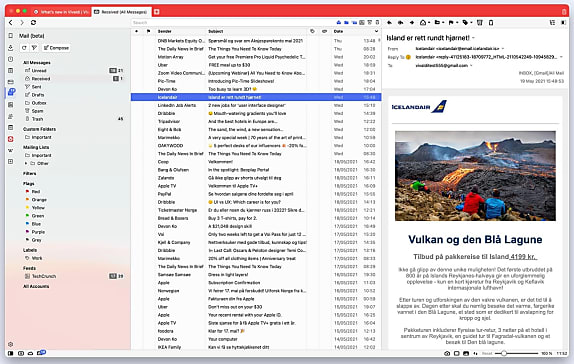This screenshot has height=364, width=574.
Task: Click the capture page camera icon
Action: 447,353
